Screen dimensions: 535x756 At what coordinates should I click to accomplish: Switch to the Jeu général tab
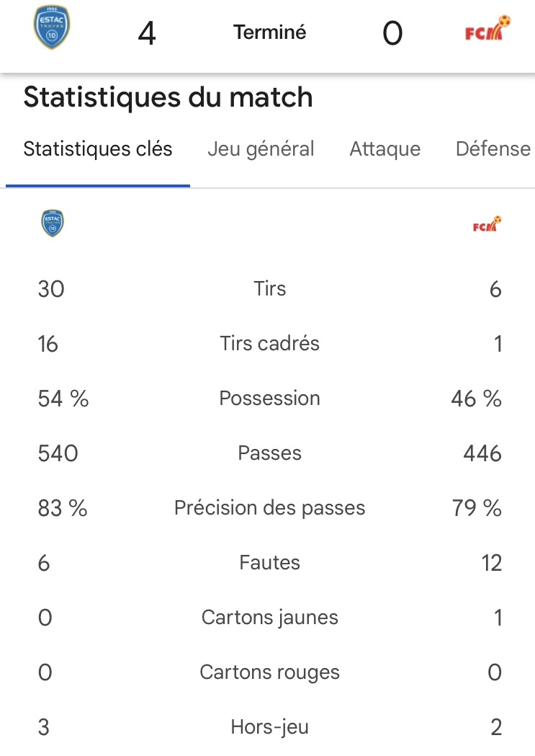pyautogui.click(x=261, y=149)
